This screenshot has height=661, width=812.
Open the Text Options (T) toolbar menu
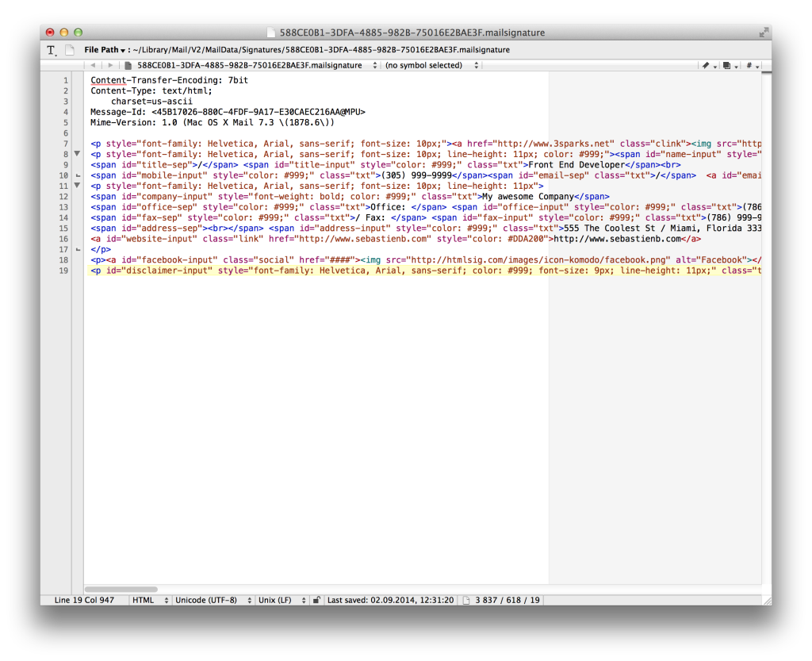(x=52, y=49)
